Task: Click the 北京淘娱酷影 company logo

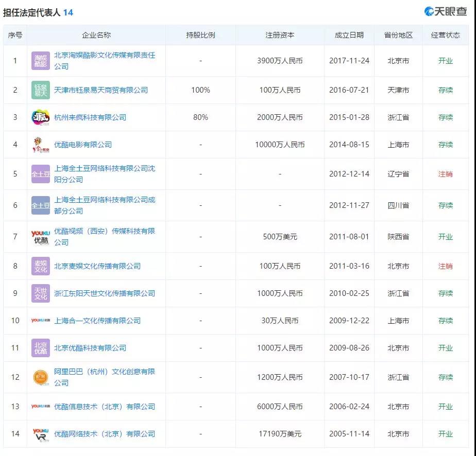Action: pyautogui.click(x=41, y=61)
